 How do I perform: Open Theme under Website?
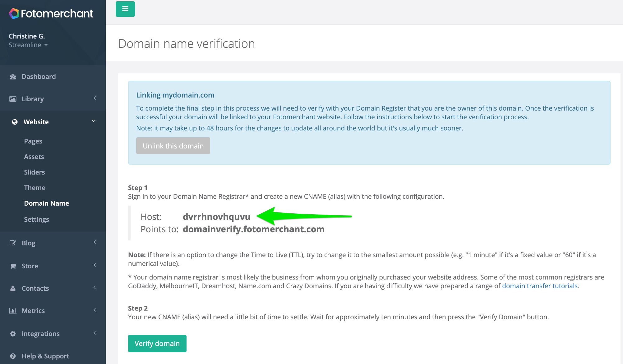(x=35, y=188)
